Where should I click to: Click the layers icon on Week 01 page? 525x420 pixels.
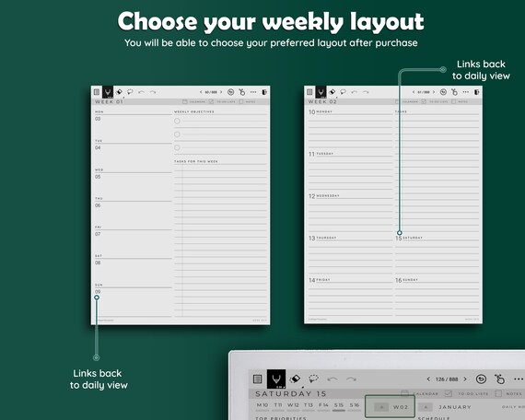264,92
